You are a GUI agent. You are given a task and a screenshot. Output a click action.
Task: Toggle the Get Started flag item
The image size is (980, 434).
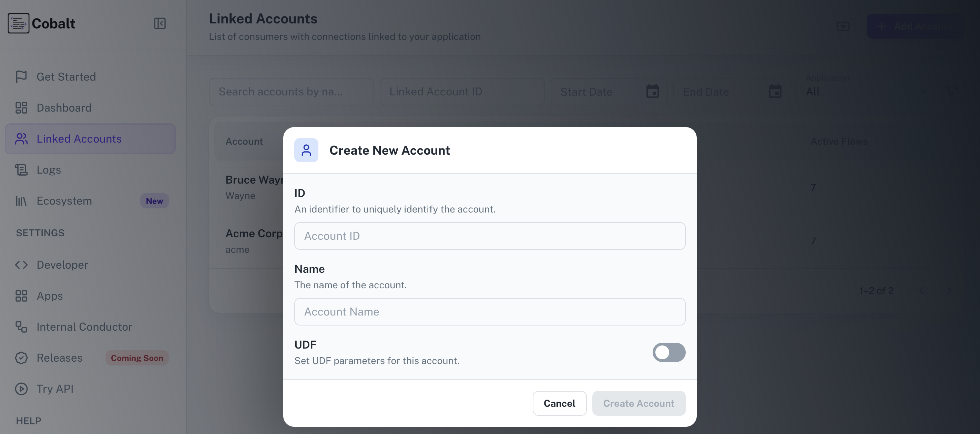[x=21, y=76]
